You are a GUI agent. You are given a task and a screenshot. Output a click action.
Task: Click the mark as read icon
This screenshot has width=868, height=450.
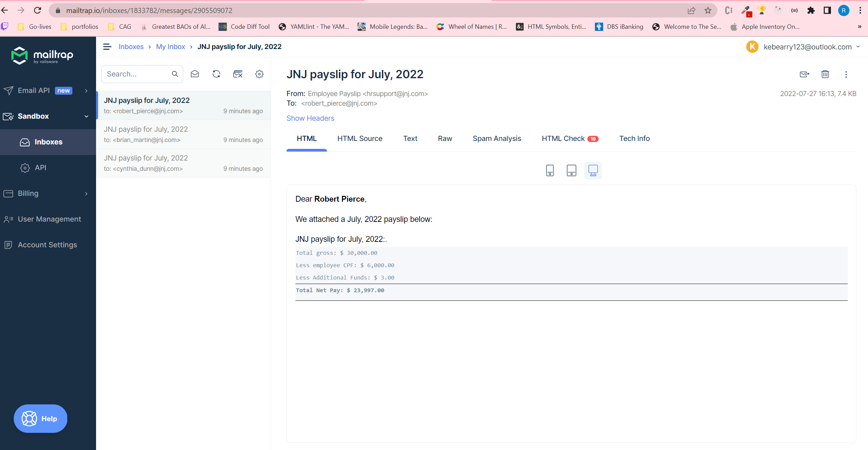coord(195,73)
